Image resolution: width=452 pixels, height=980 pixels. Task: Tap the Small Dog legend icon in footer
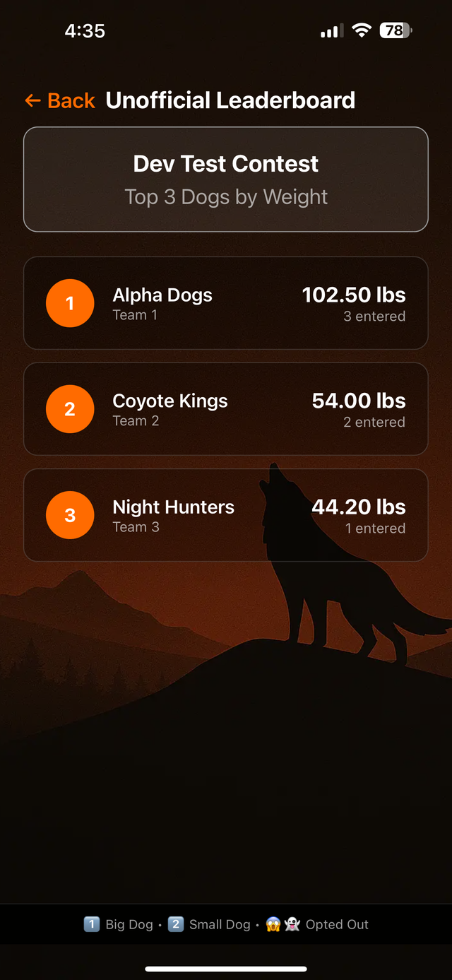(x=176, y=924)
